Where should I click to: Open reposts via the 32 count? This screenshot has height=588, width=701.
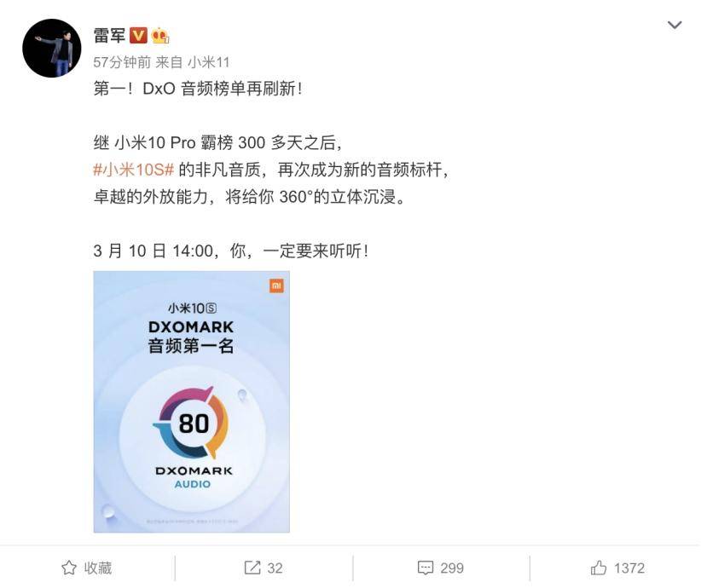275,568
